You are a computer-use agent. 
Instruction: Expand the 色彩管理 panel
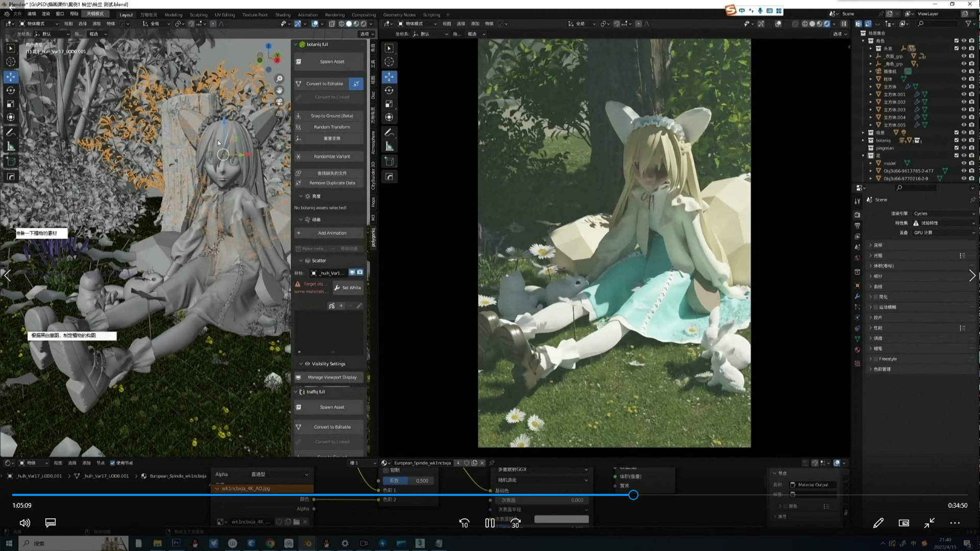point(871,369)
